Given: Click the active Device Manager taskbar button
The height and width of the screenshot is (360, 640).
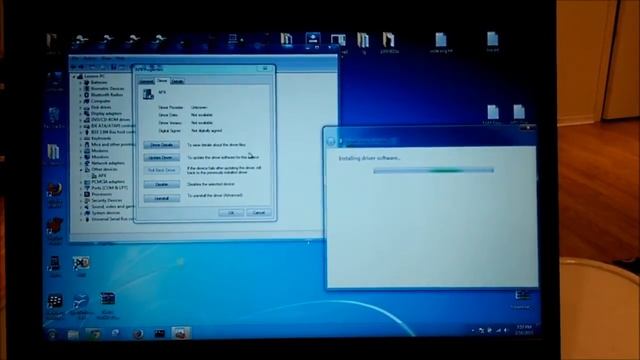Looking at the screenshot, I should tap(181, 333).
